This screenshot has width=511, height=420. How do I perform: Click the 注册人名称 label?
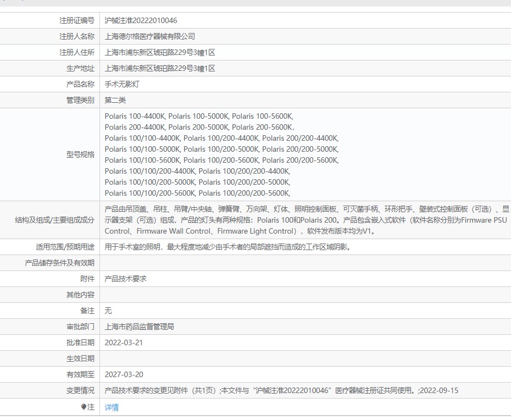point(77,36)
